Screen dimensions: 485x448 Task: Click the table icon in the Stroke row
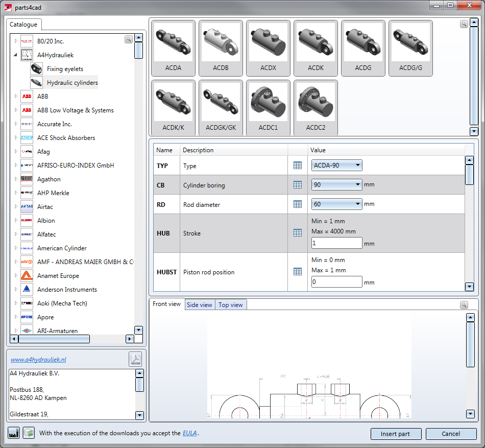(x=298, y=233)
